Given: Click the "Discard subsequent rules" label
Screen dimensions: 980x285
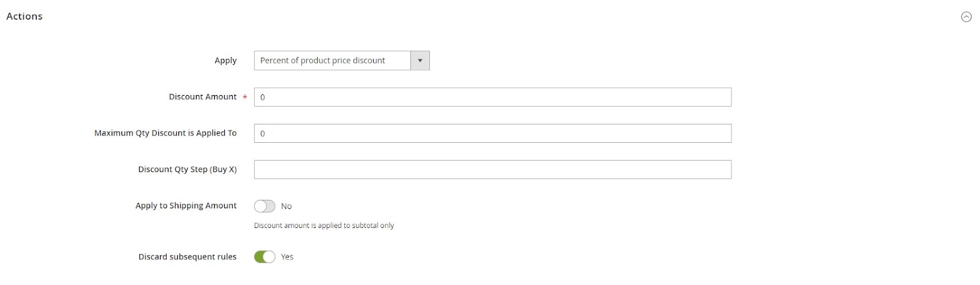Looking at the screenshot, I should tap(187, 257).
